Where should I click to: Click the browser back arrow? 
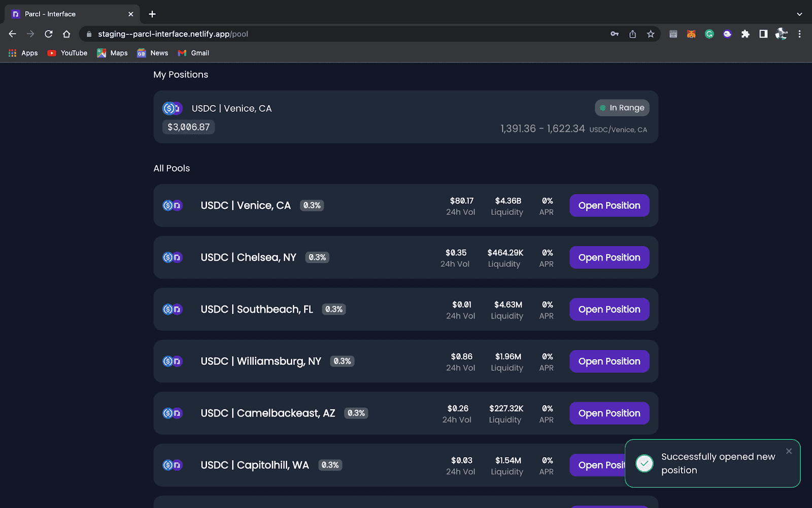[x=13, y=34]
